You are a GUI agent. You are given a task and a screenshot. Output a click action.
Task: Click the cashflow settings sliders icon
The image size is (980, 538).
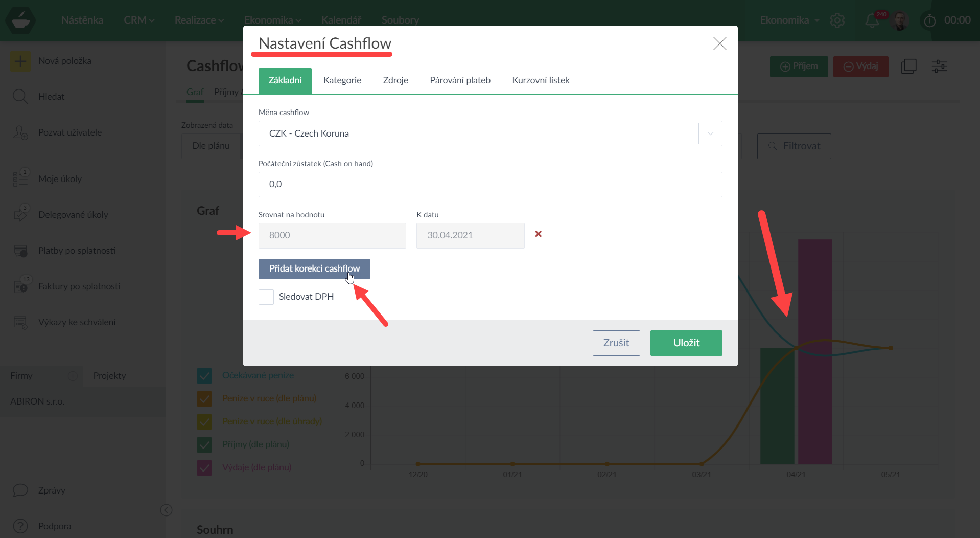[x=939, y=66]
